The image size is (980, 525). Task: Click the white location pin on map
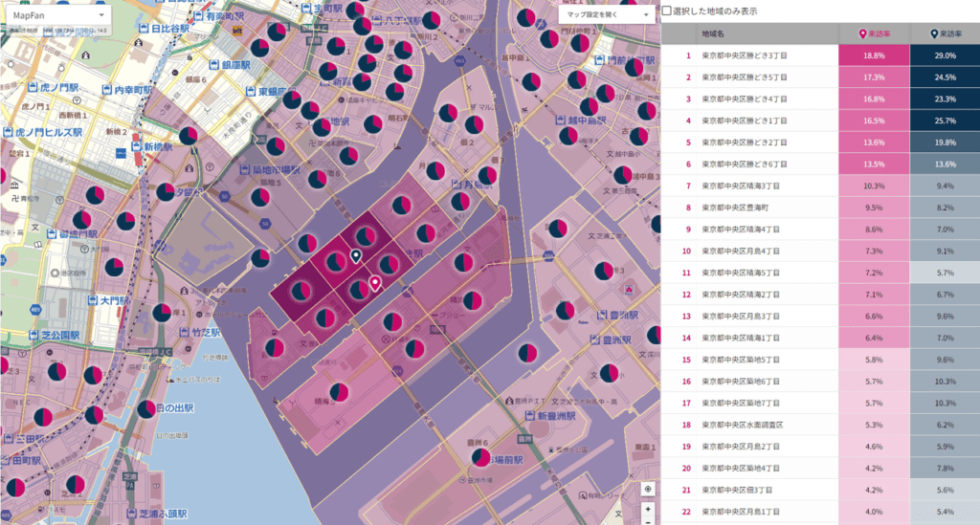tap(356, 255)
